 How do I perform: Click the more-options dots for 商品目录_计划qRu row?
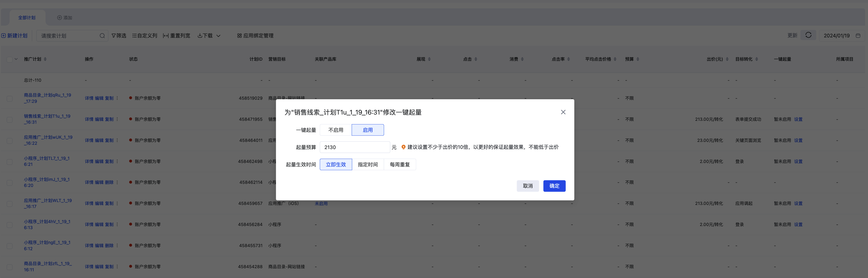[x=117, y=98]
